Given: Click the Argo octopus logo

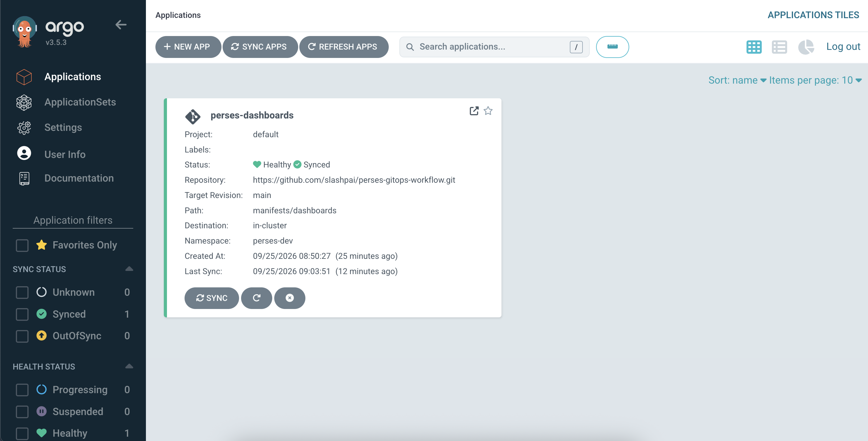Looking at the screenshot, I should point(24,32).
